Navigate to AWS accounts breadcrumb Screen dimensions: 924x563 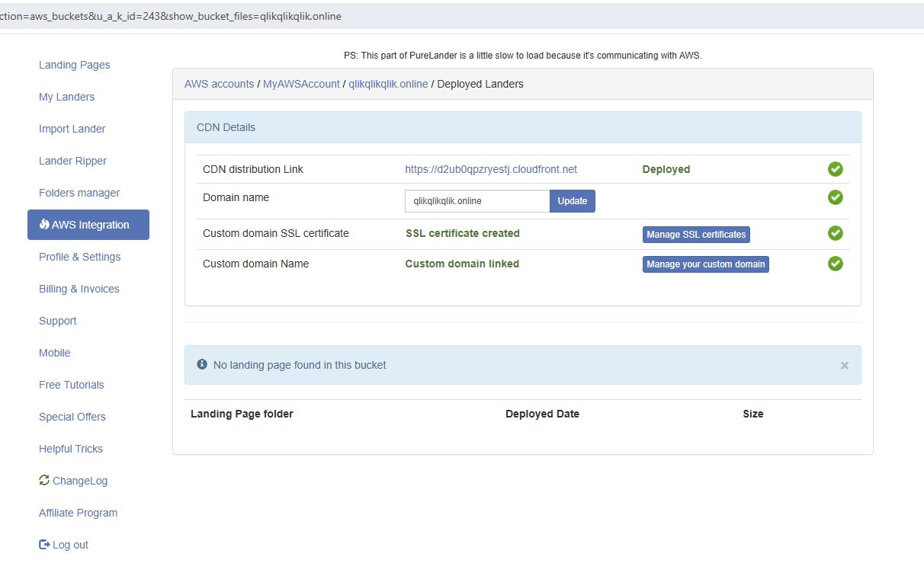[219, 84]
